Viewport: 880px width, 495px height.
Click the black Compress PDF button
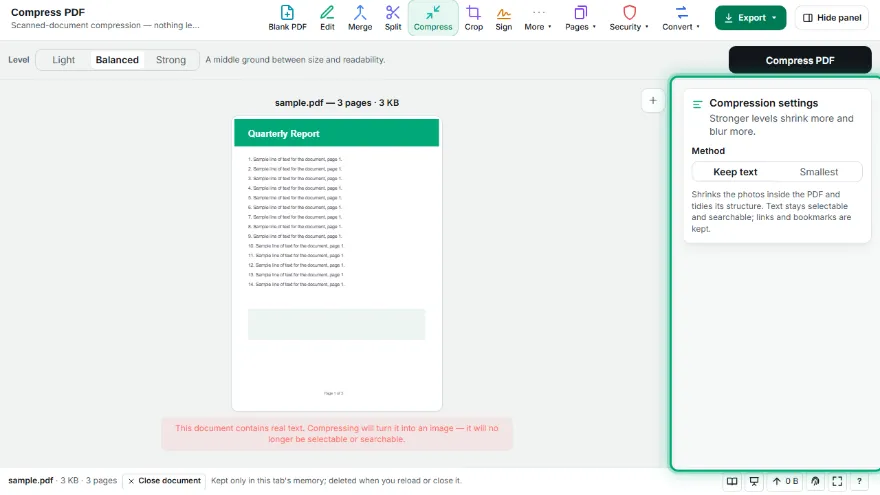point(800,60)
